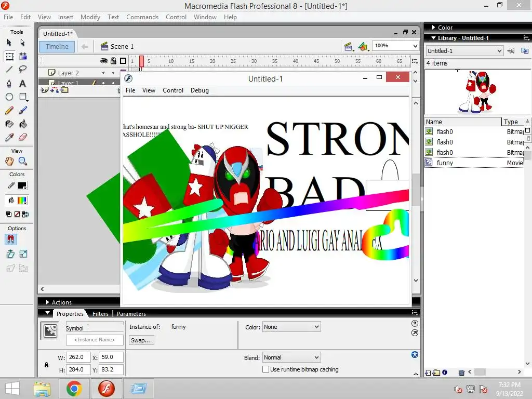Select the Free Transform tool
Viewport: 532px width, 399px height.
point(9,56)
